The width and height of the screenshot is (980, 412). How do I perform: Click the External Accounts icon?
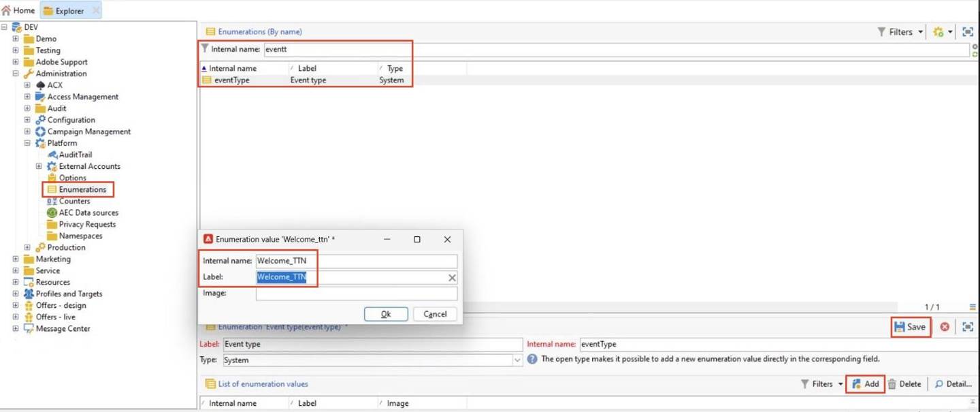(x=52, y=166)
